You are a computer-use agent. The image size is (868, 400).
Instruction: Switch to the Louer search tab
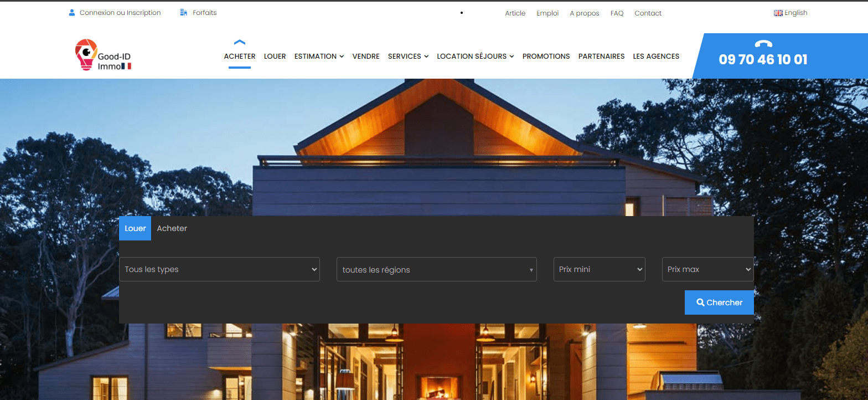click(135, 228)
